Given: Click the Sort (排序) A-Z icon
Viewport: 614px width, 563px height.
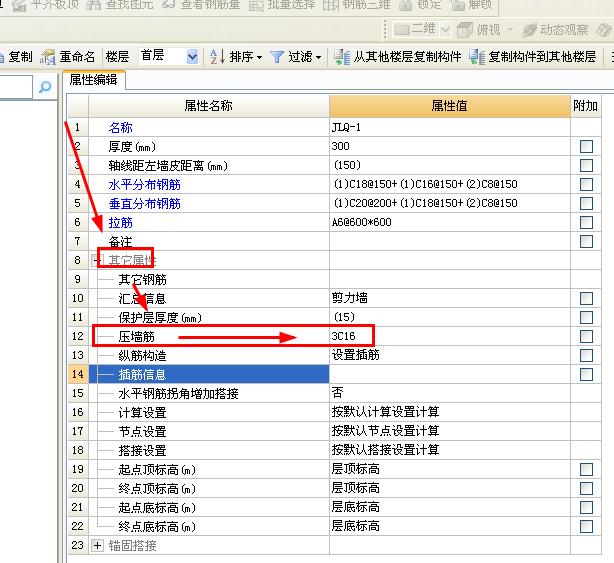Looking at the screenshot, I should [x=217, y=57].
